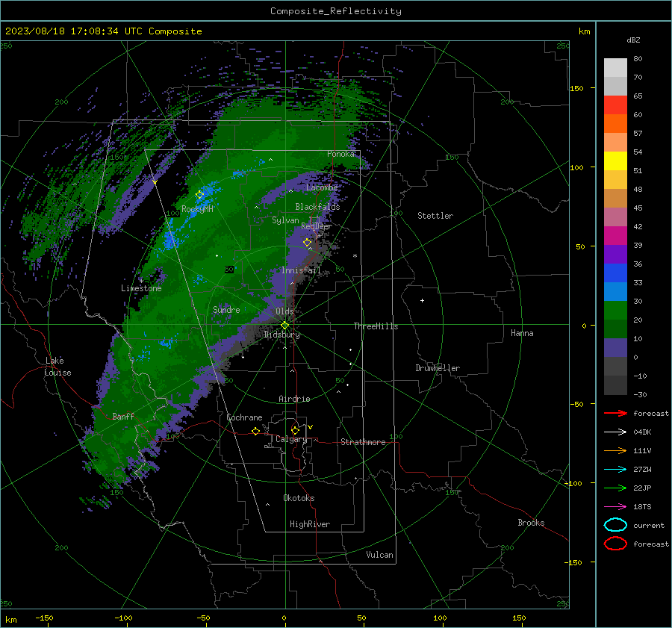
Task: Click the Vulcan town label
Action: tap(379, 555)
